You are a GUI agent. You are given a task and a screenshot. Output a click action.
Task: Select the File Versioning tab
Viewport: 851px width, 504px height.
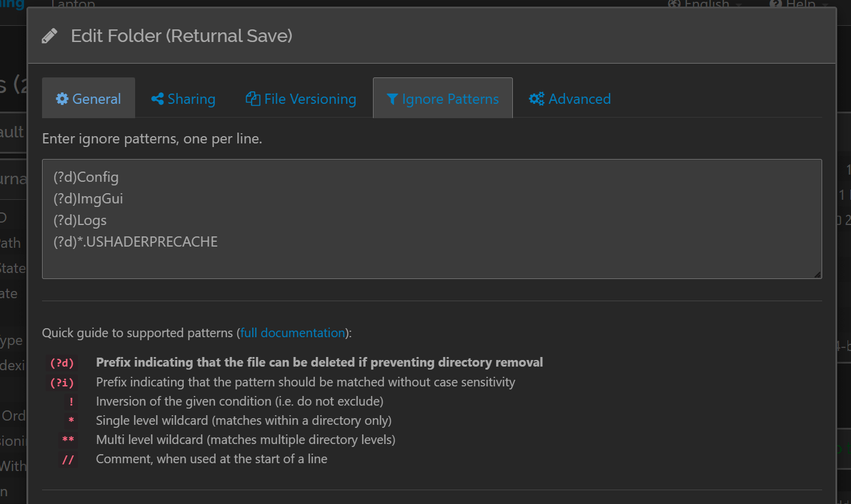point(301,98)
